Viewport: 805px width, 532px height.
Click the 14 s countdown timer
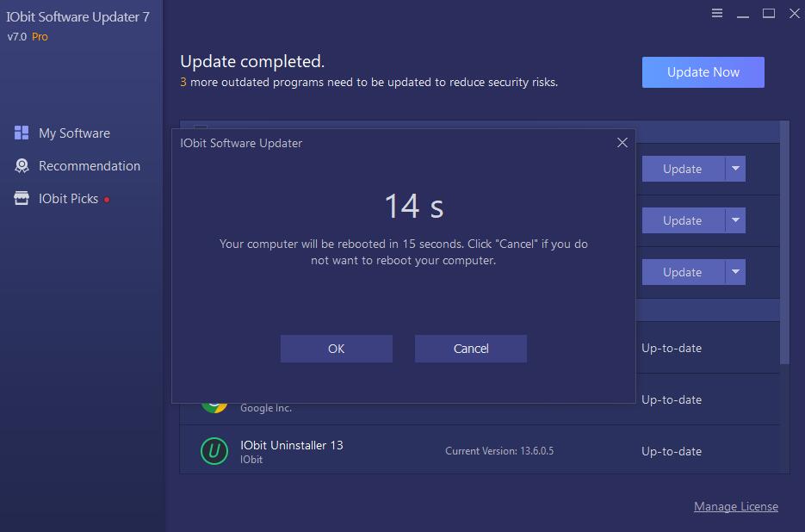tap(414, 207)
